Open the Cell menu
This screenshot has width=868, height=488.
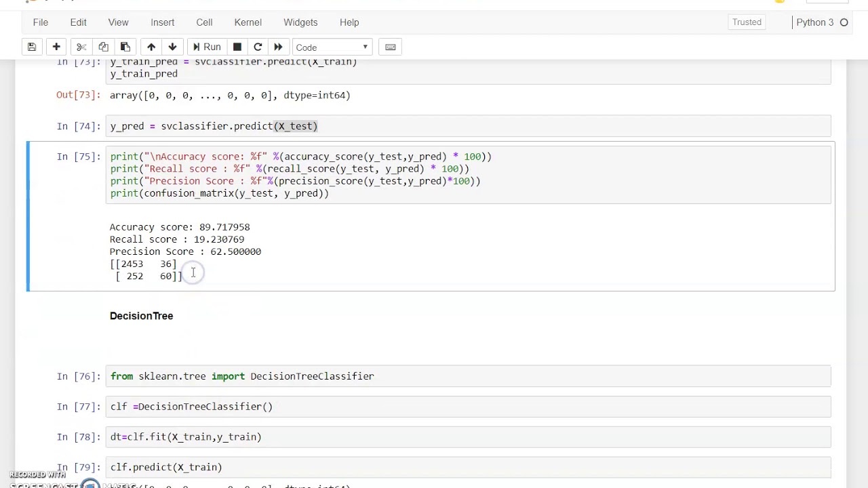point(204,22)
